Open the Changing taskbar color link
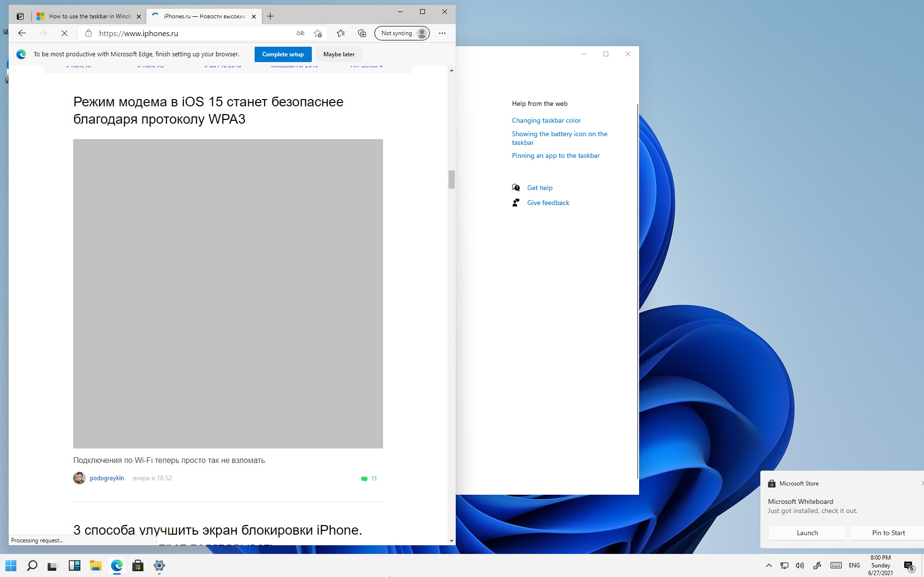The width and height of the screenshot is (924, 577). tap(546, 120)
